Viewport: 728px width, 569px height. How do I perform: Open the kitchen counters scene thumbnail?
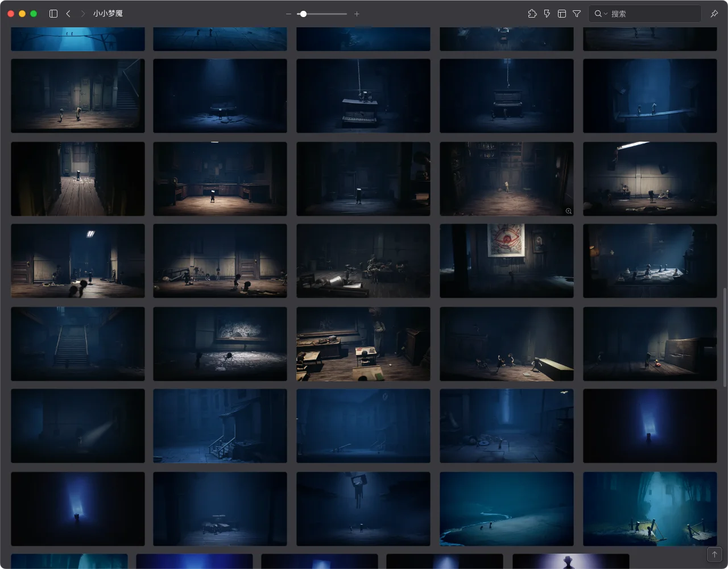click(220, 179)
